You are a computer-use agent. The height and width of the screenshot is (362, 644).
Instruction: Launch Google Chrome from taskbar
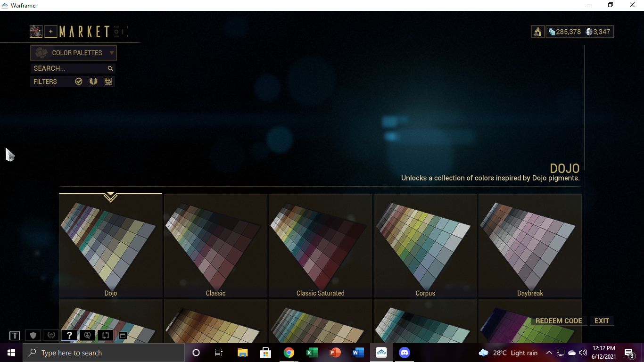click(x=289, y=353)
